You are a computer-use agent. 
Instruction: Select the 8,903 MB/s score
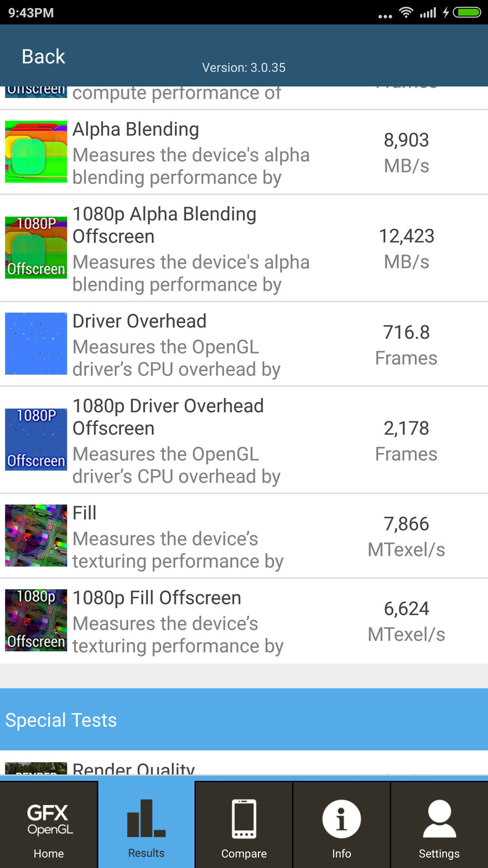pyautogui.click(x=406, y=152)
